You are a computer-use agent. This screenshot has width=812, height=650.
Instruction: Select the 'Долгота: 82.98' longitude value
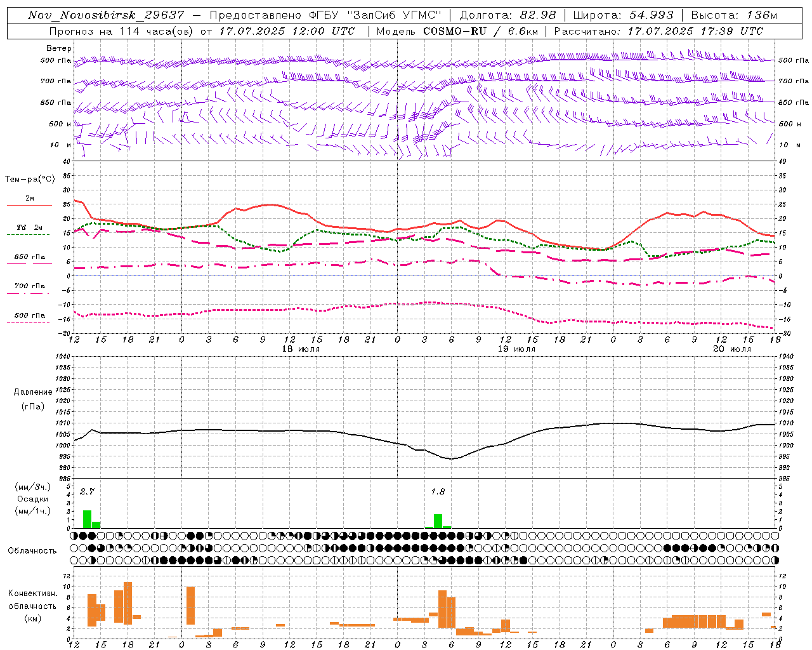pos(507,15)
